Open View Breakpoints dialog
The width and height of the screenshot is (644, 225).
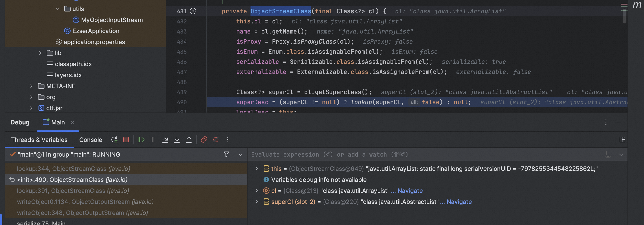coord(204,140)
